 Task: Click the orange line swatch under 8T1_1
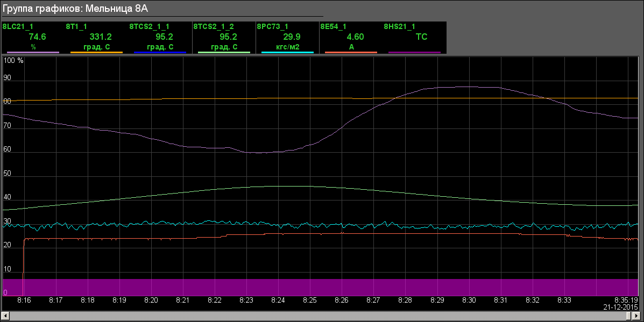96,52
